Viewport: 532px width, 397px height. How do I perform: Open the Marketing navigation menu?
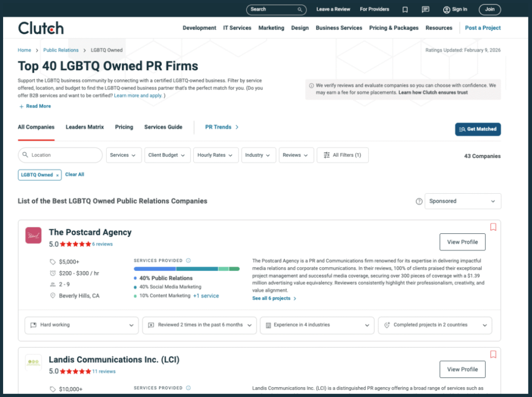pos(271,28)
